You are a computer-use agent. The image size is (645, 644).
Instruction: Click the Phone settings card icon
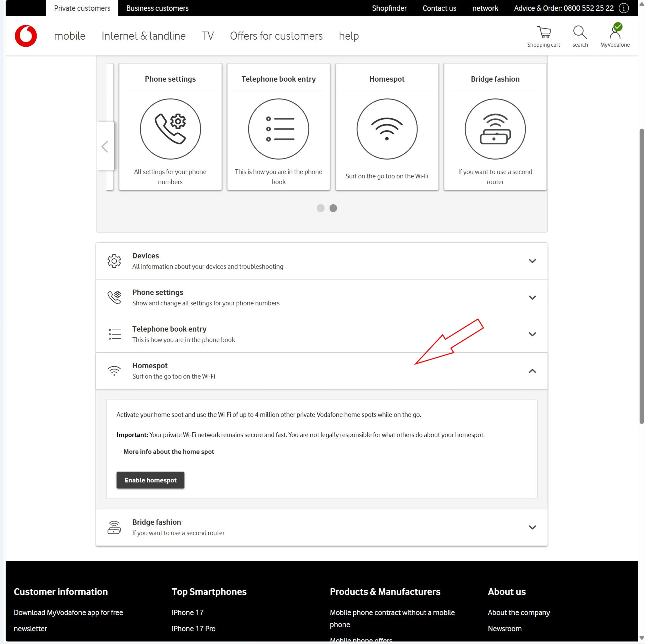click(170, 129)
